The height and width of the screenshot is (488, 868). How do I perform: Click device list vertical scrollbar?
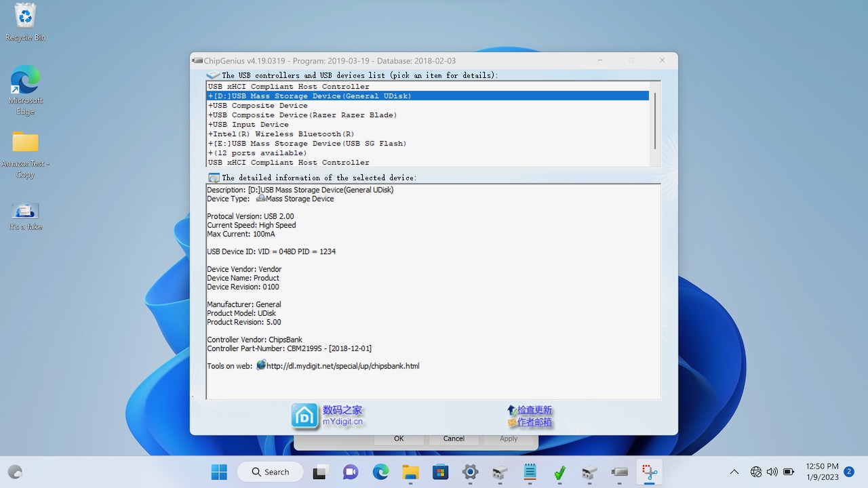654,121
